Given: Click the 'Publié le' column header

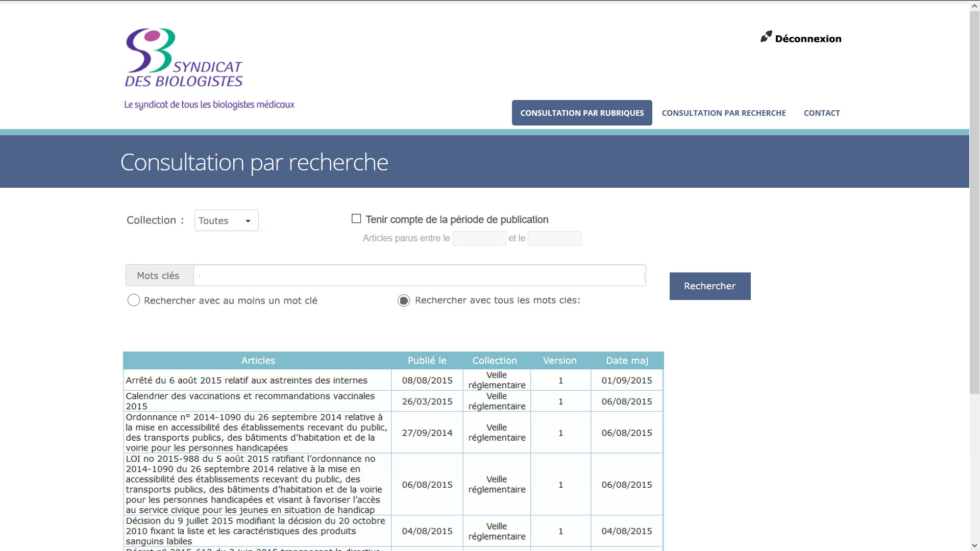Looking at the screenshot, I should pyautogui.click(x=427, y=360).
